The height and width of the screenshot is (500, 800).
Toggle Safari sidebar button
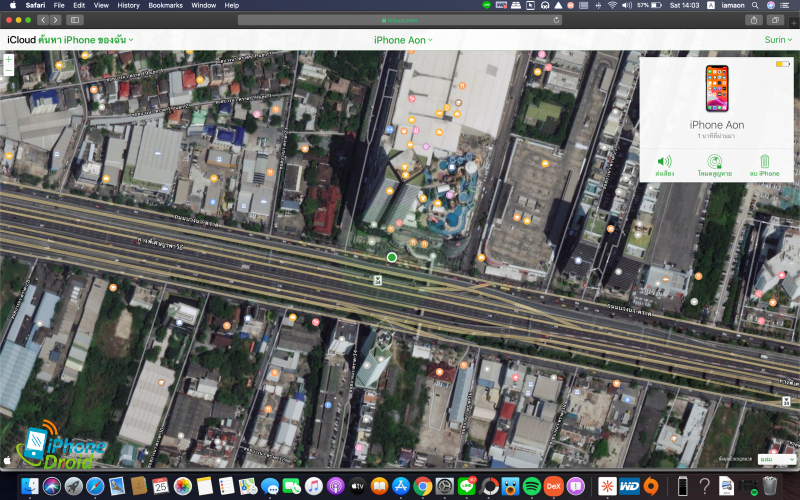click(x=76, y=20)
